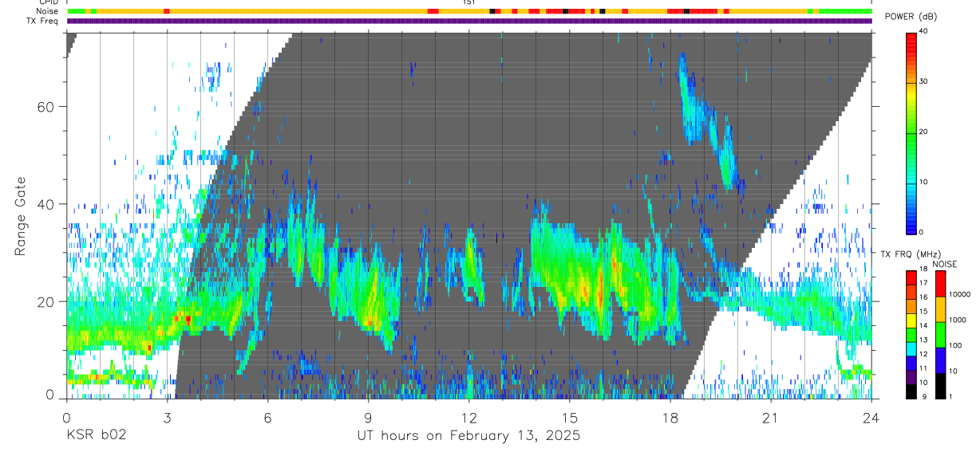Image resolution: width=980 pixels, height=452 pixels.
Task: Click the cyan 12–13 MHz swatch in TX FRQ legend
Action: 911,349
